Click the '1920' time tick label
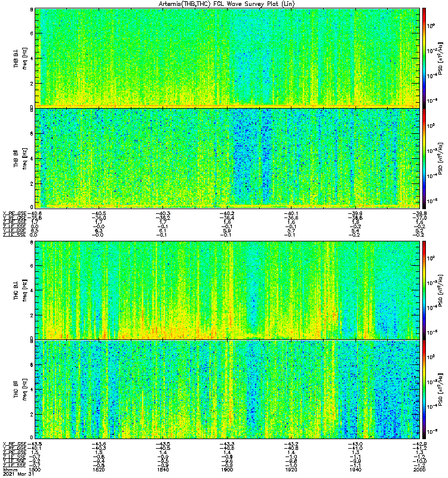448x478 pixels. click(291, 470)
